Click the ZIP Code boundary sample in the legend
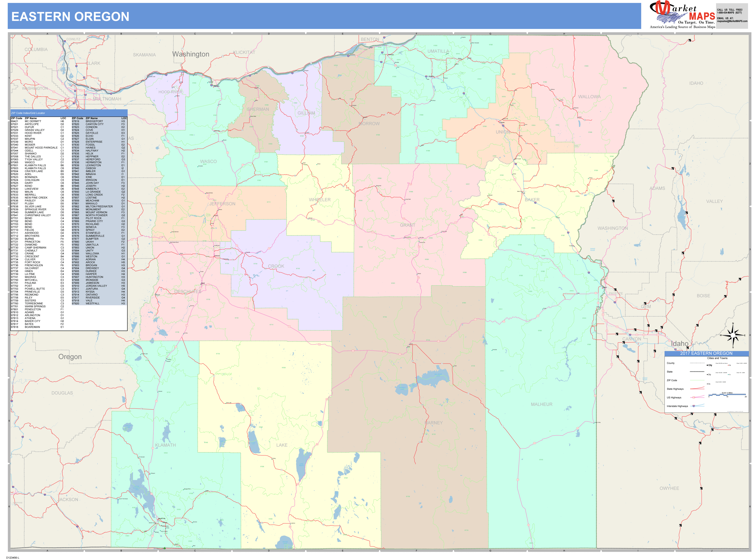This screenshot has height=560, width=755. click(x=697, y=380)
